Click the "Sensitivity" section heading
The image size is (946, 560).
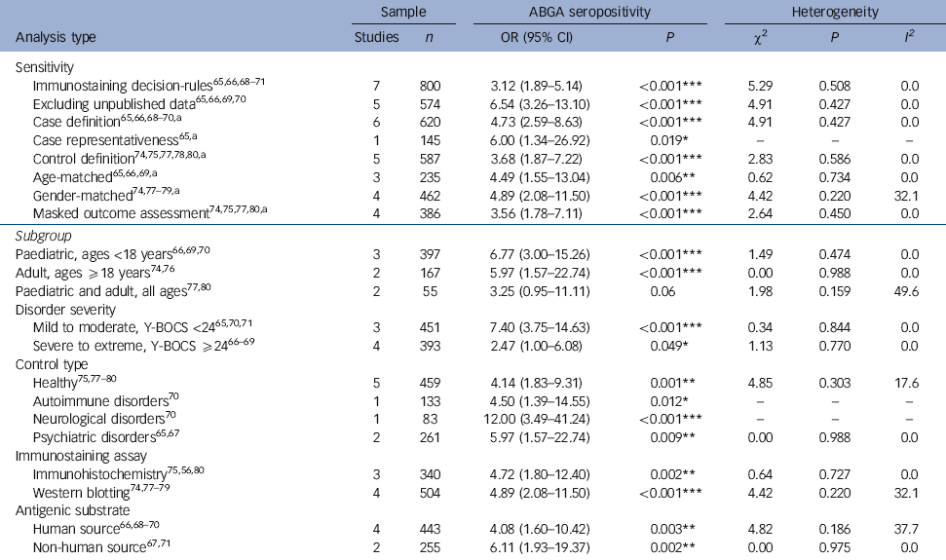click(45, 67)
